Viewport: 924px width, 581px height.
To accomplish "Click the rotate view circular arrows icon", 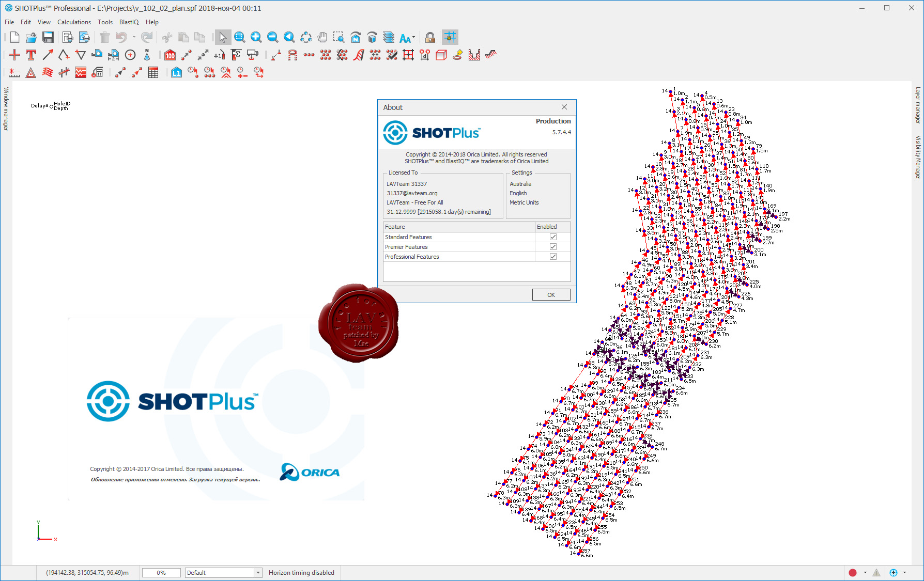I will 306,37.
